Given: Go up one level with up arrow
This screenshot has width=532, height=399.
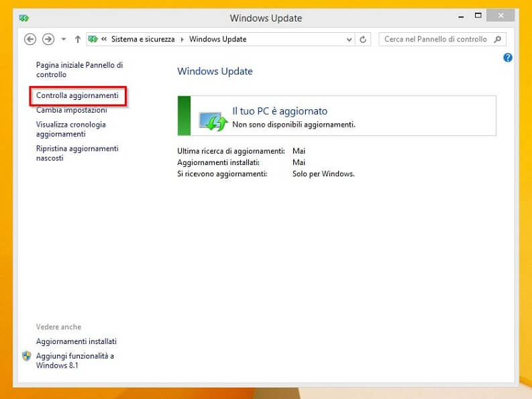Looking at the screenshot, I should [78, 40].
